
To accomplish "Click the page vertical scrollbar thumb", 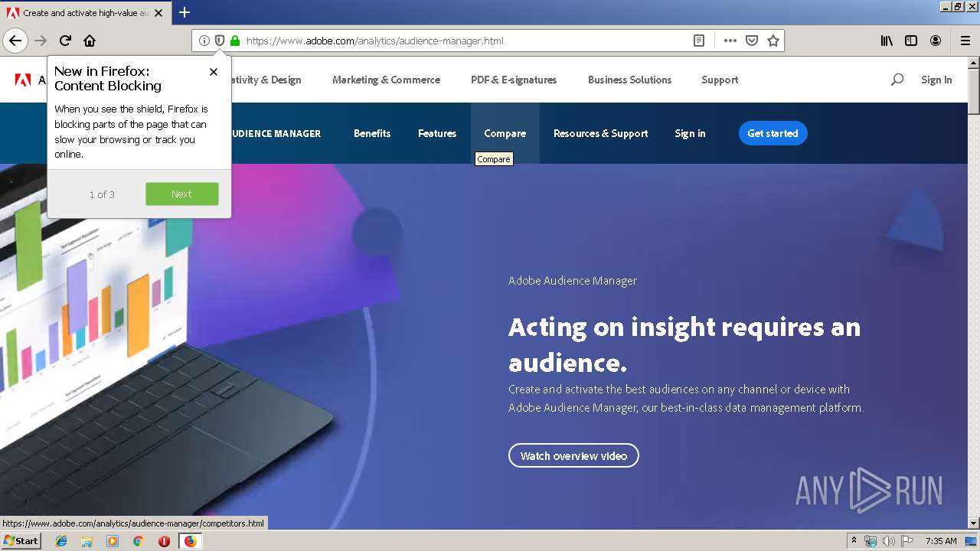I will point(974,92).
